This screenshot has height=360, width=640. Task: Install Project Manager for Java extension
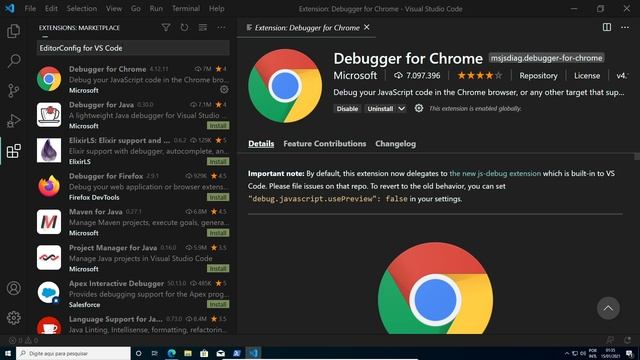(x=218, y=269)
